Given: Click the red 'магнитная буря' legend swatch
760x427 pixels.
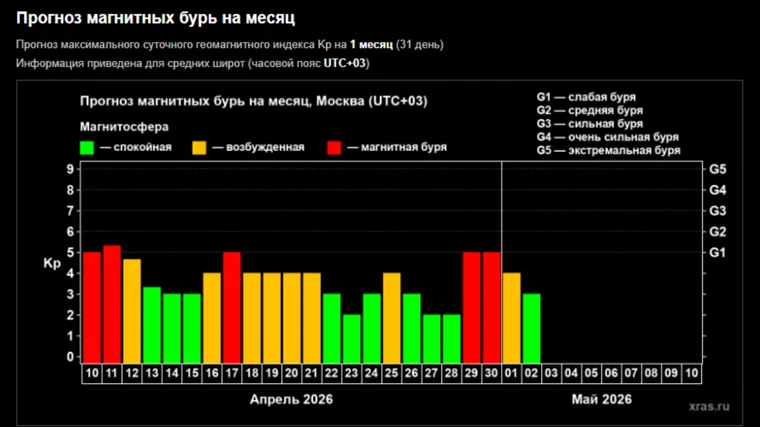Looking at the screenshot, I should pos(334,147).
